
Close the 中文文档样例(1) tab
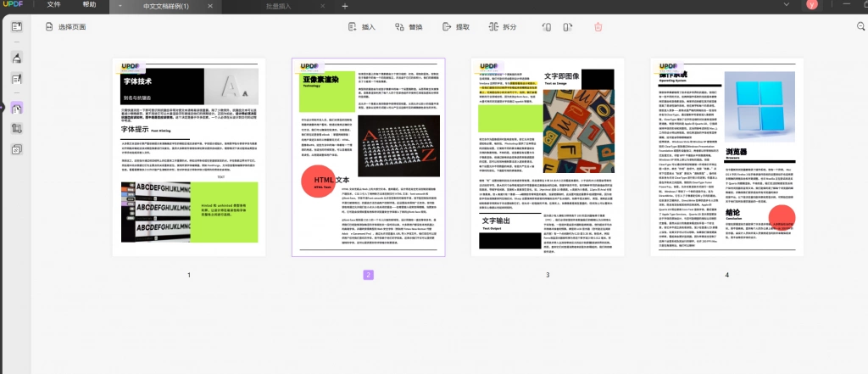210,6
